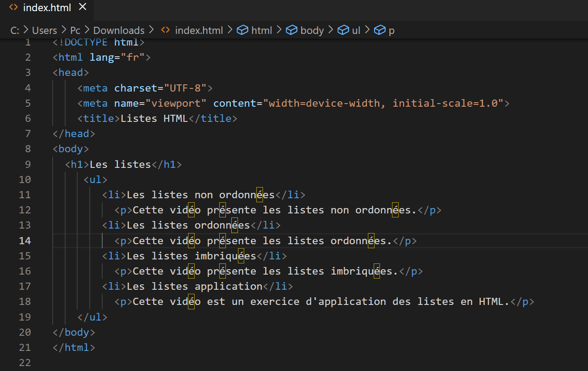Click the html symbol cube icon in breadcrumb
Viewport: 588px width, 371px height.
pos(242,30)
